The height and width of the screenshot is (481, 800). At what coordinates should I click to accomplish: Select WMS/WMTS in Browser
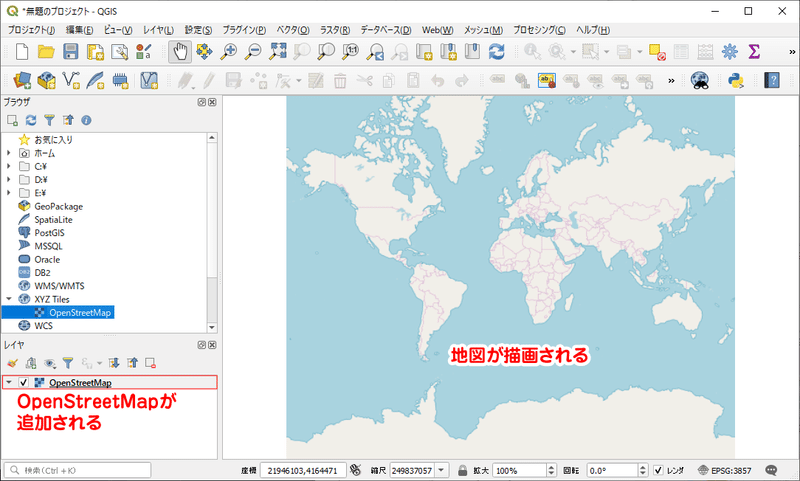pyautogui.click(x=59, y=286)
